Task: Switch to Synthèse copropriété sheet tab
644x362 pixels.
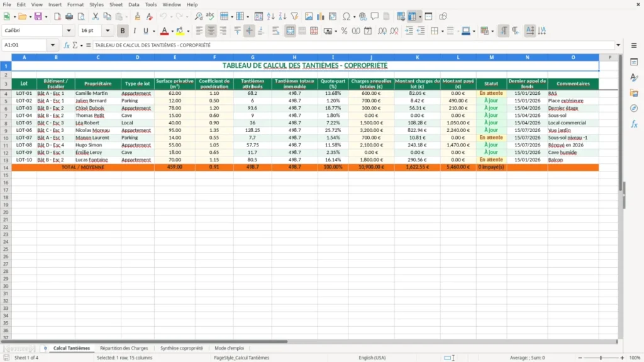Action: [x=182, y=348]
